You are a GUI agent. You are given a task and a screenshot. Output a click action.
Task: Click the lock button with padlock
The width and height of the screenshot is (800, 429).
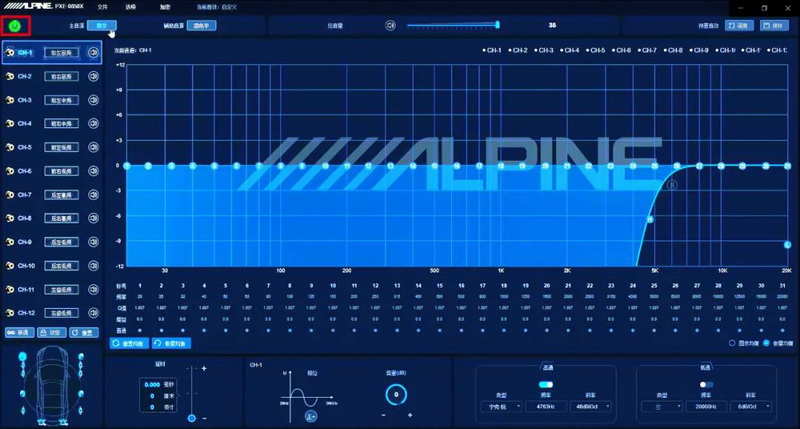52,333
